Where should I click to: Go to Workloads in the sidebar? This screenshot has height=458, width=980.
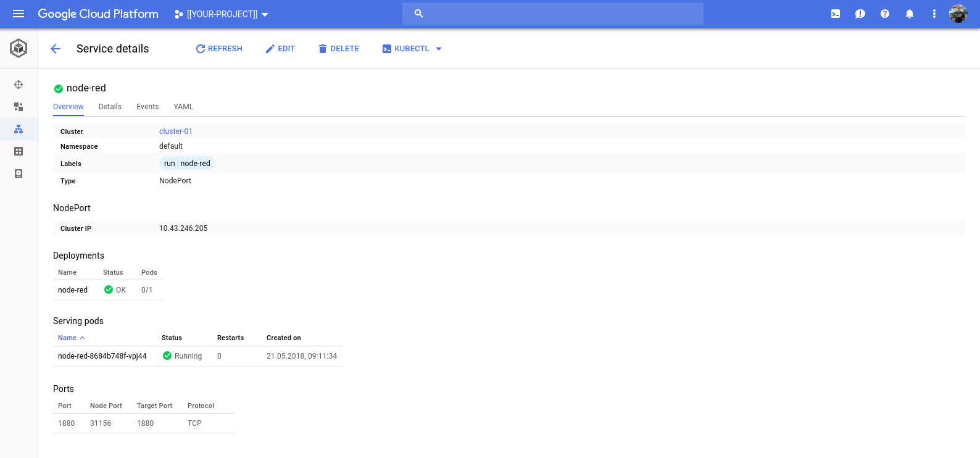pyautogui.click(x=19, y=107)
